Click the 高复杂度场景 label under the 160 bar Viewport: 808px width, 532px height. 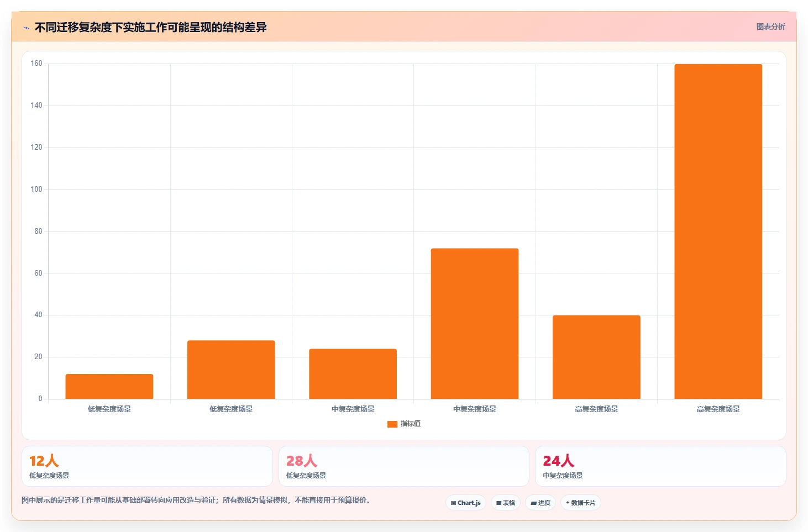718,409
